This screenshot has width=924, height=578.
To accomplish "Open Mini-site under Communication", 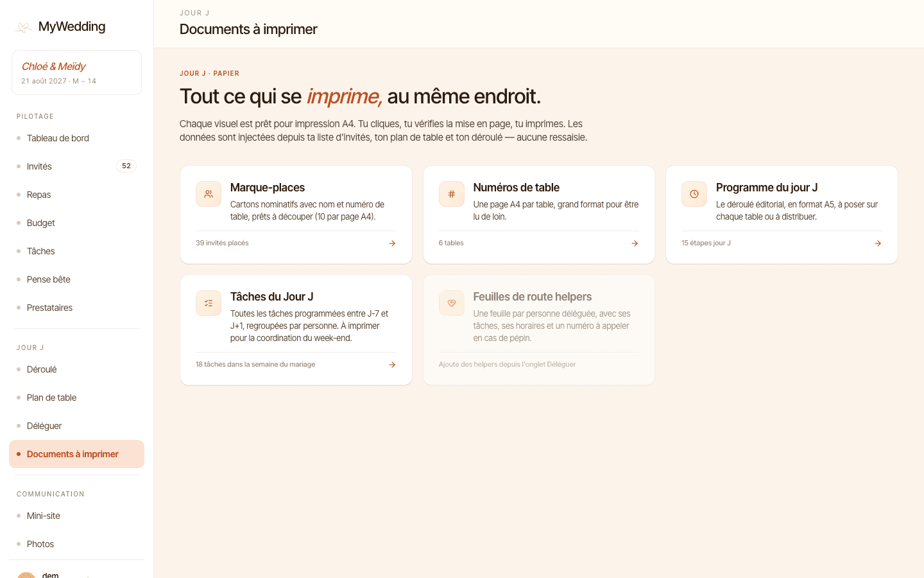I will tap(76, 516).
